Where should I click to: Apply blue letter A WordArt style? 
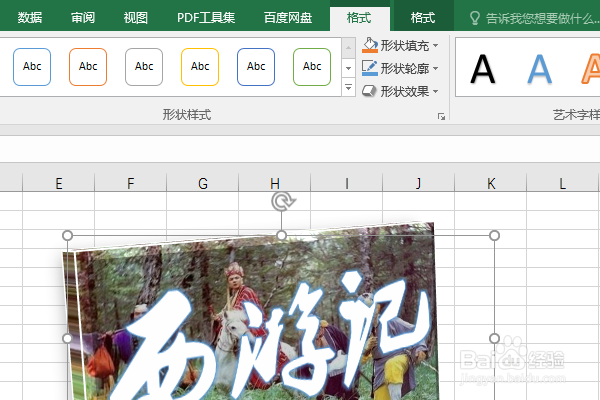[540, 69]
